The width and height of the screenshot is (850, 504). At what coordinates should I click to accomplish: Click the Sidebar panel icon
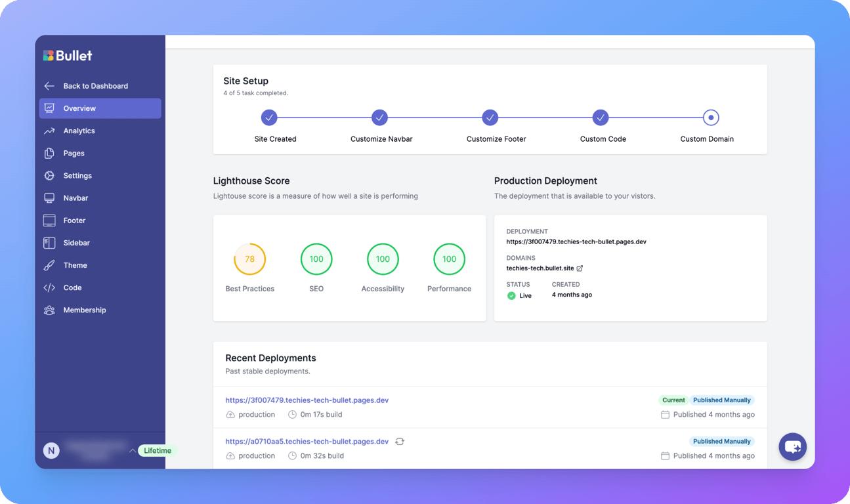point(49,243)
